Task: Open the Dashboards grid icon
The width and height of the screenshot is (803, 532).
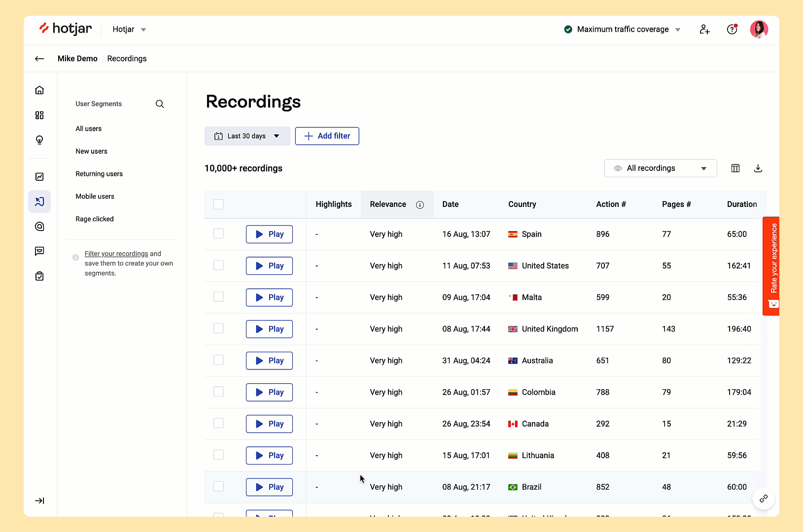Action: pos(39,115)
